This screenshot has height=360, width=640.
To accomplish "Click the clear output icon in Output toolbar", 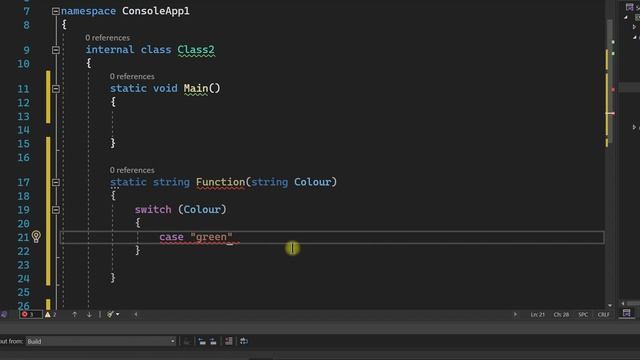I will pos(187,341).
